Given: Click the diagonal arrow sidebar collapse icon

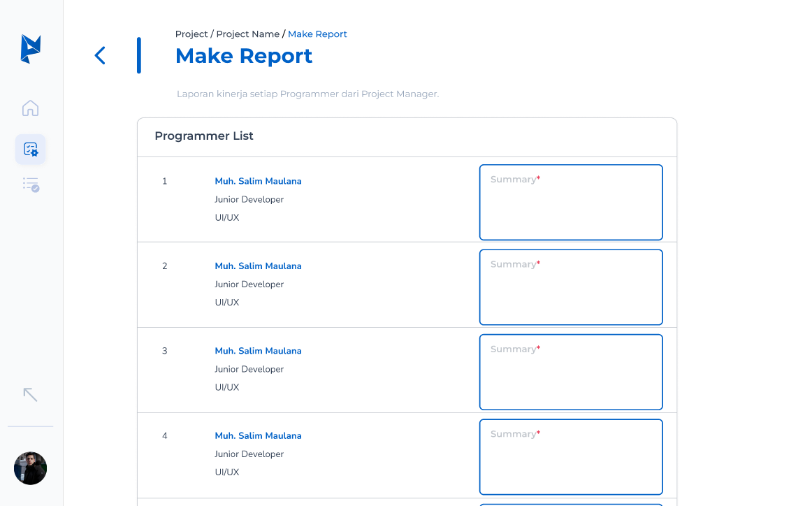Looking at the screenshot, I should [x=31, y=395].
